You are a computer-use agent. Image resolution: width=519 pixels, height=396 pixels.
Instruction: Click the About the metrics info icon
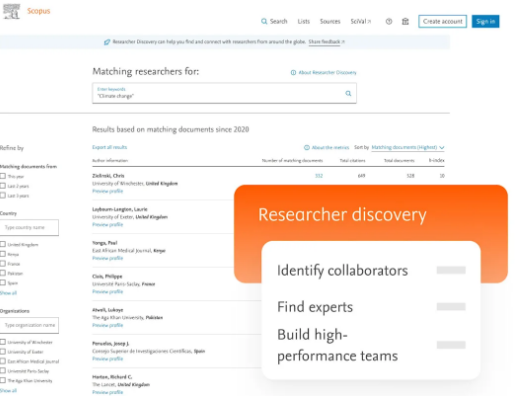pyautogui.click(x=307, y=147)
